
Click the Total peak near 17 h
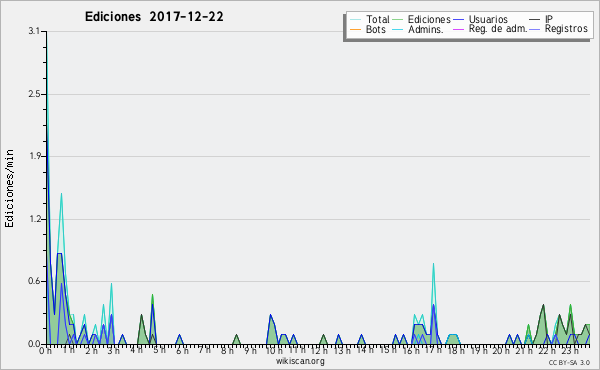[x=433, y=264]
